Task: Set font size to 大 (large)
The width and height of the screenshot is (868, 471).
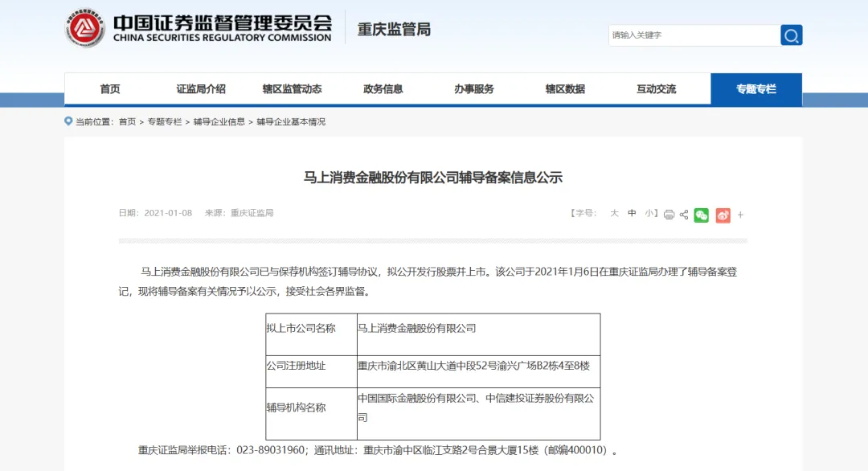Action: tap(614, 213)
